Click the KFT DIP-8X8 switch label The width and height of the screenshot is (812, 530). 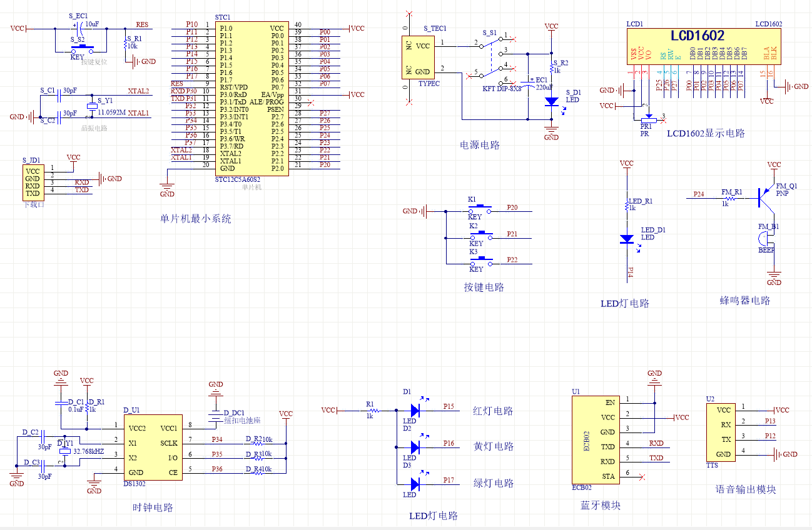tap(502, 89)
